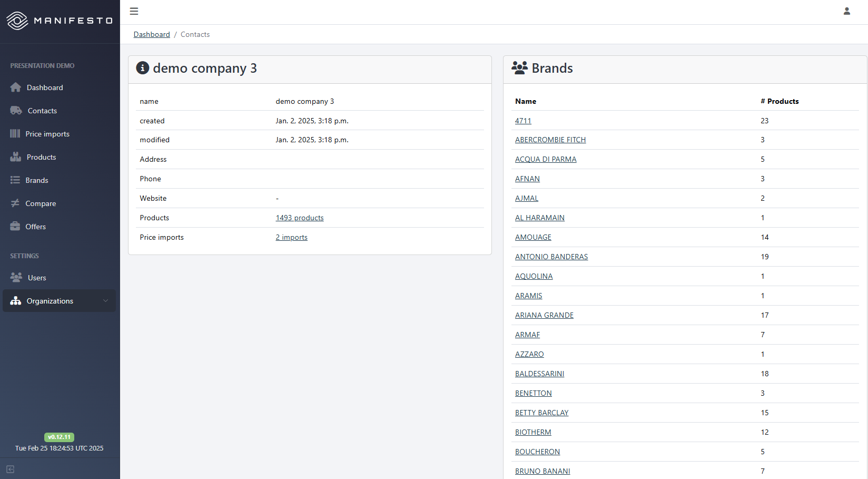The height and width of the screenshot is (479, 868).
Task: Click the product count 15 for BETTY BARCLAY
Action: (765, 413)
